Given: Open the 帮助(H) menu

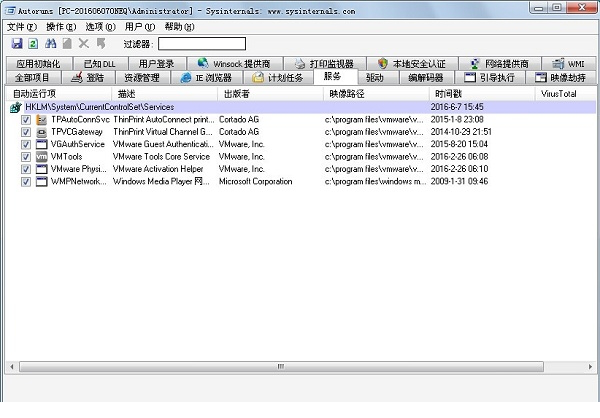Looking at the screenshot, I should pos(179,27).
